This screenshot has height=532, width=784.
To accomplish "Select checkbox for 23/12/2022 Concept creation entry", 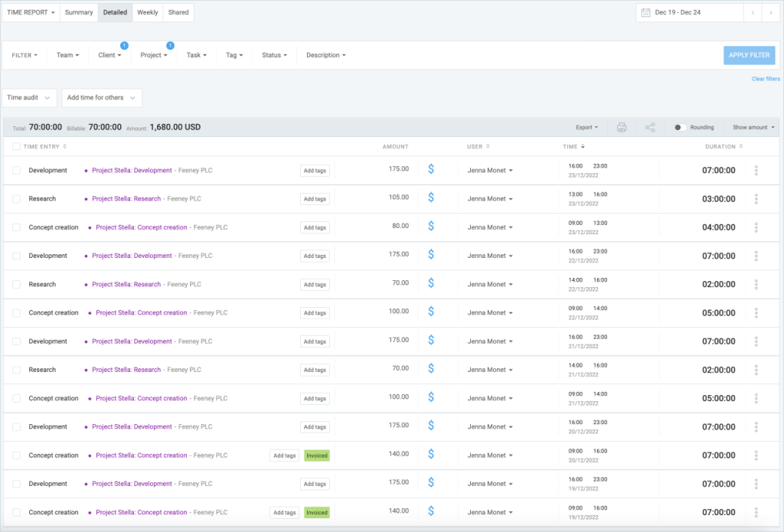I will click(17, 227).
